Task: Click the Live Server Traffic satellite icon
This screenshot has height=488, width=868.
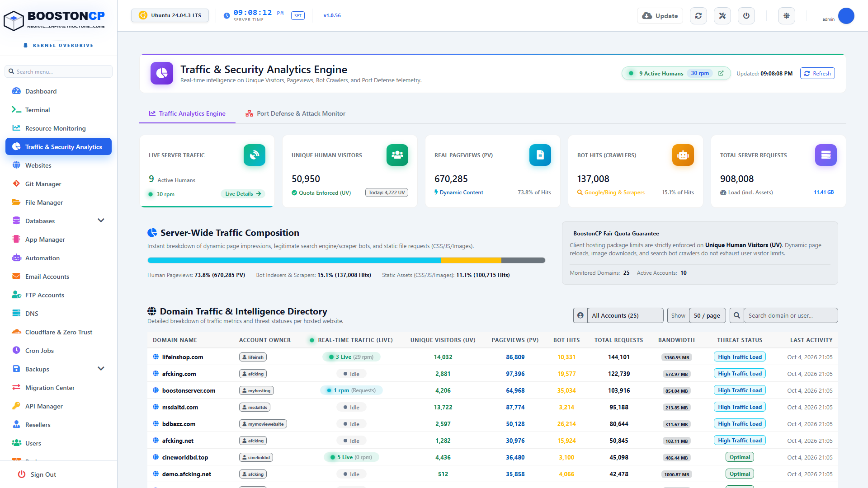Action: 255,155
